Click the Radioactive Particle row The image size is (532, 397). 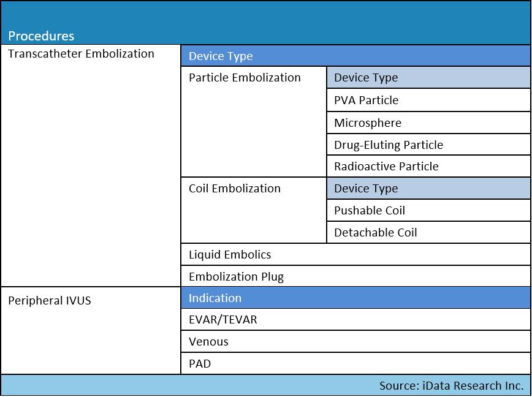coord(428,166)
